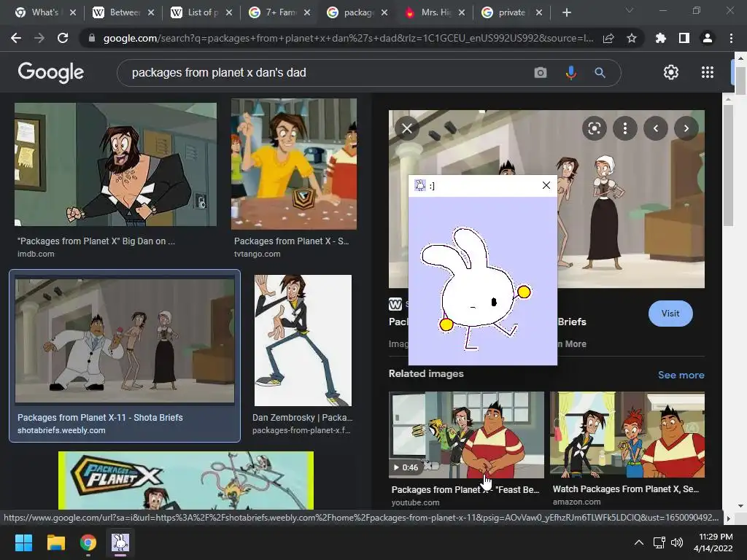Switch to the "What's" tab
The height and width of the screenshot is (560, 747).
coord(44,12)
